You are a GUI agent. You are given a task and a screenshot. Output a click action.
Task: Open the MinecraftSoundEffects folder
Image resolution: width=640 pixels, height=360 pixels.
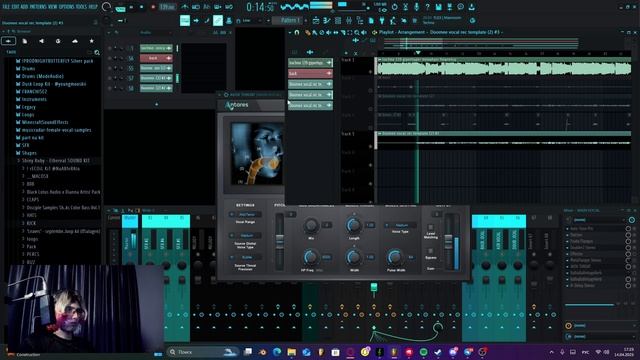click(x=45, y=122)
